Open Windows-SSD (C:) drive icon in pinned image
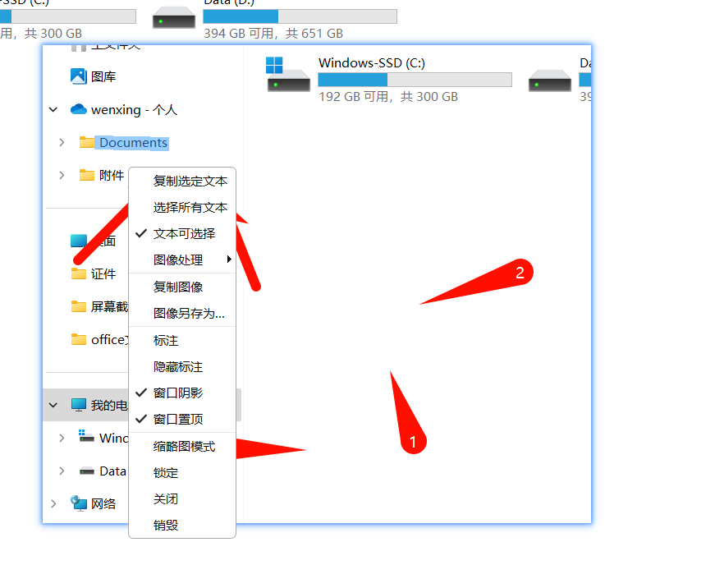The height and width of the screenshot is (588, 715). pos(288,75)
